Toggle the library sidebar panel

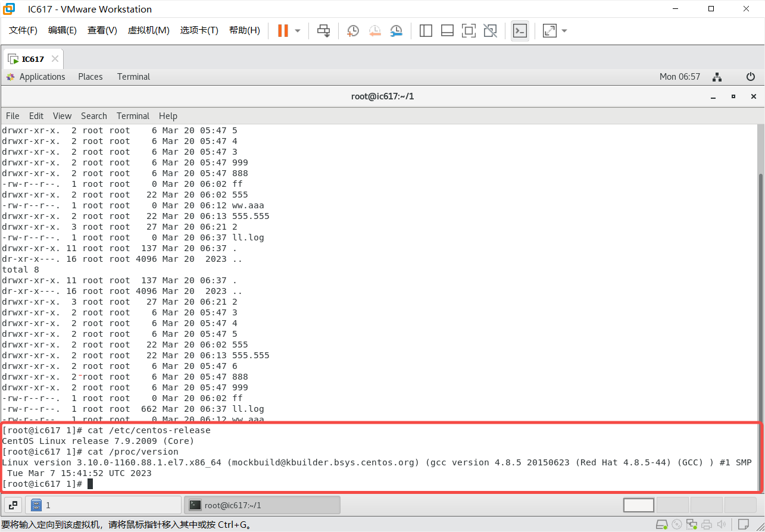point(426,30)
